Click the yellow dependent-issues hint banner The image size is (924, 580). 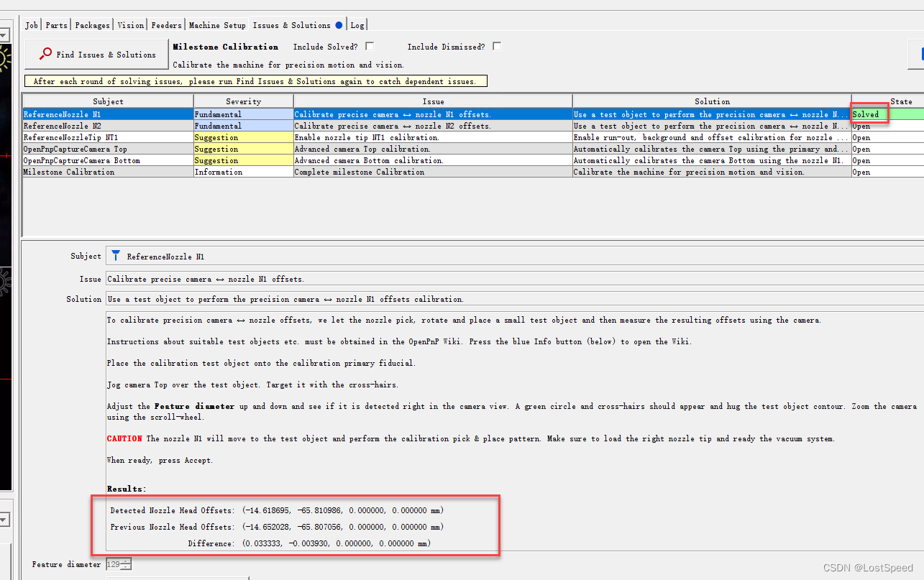256,81
